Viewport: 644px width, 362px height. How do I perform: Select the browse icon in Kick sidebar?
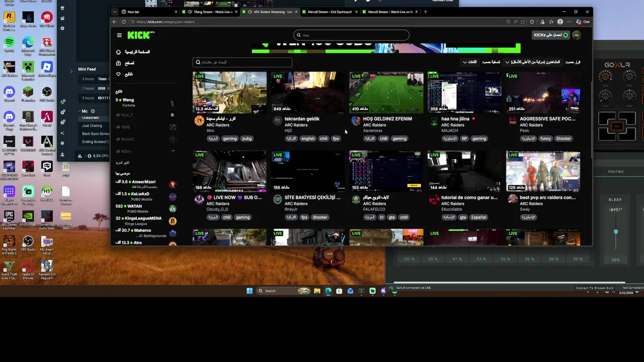[118, 63]
